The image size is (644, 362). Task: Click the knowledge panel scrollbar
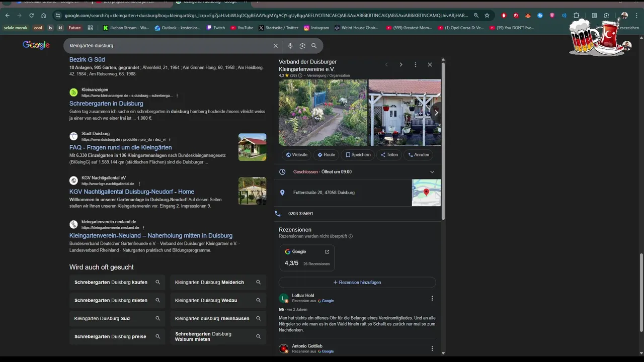click(443, 141)
